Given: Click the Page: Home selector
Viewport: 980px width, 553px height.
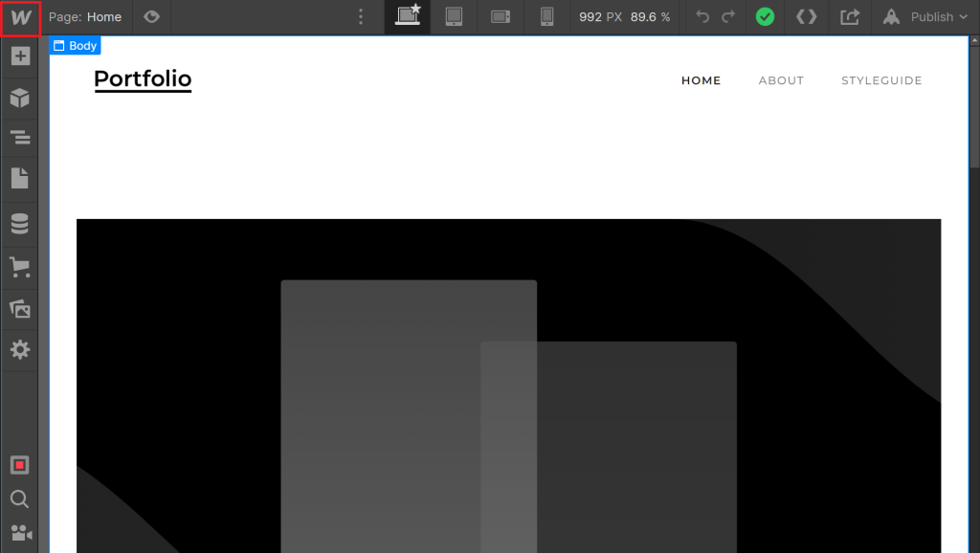Looking at the screenshot, I should [85, 17].
